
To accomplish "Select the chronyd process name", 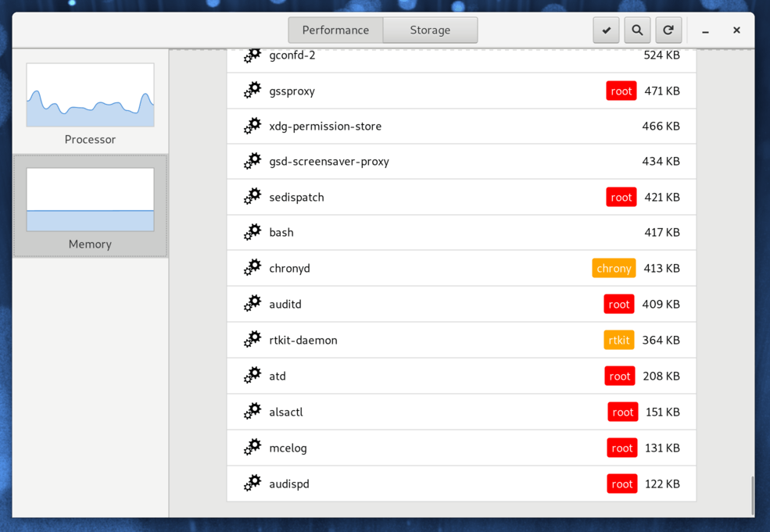I will [x=290, y=269].
